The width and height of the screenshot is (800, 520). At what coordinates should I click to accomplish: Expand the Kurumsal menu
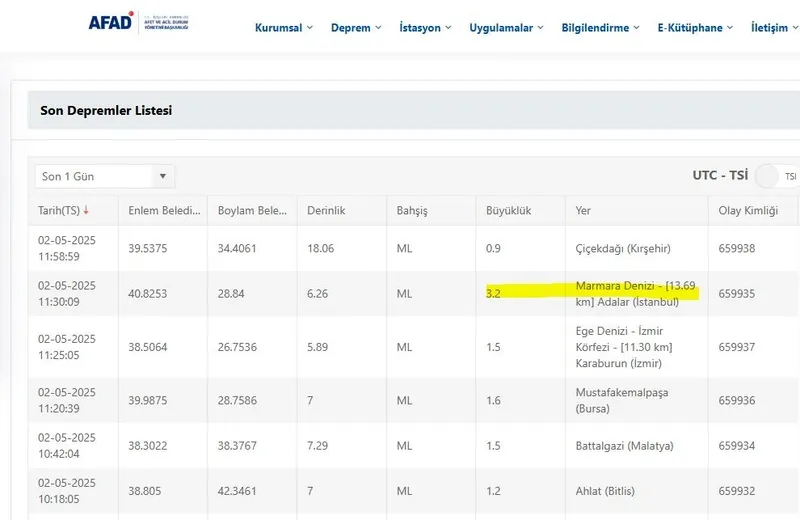coord(283,28)
